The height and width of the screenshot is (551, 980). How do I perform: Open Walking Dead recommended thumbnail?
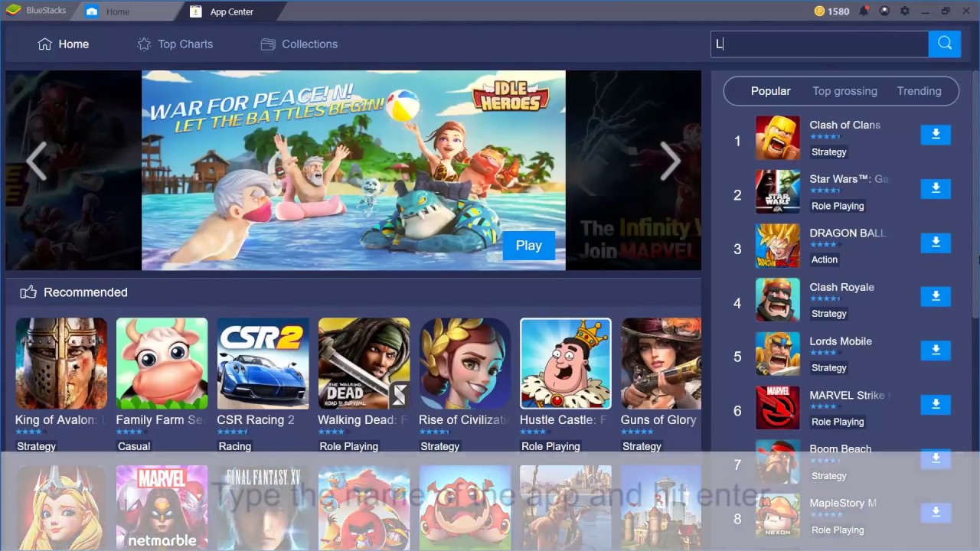364,364
